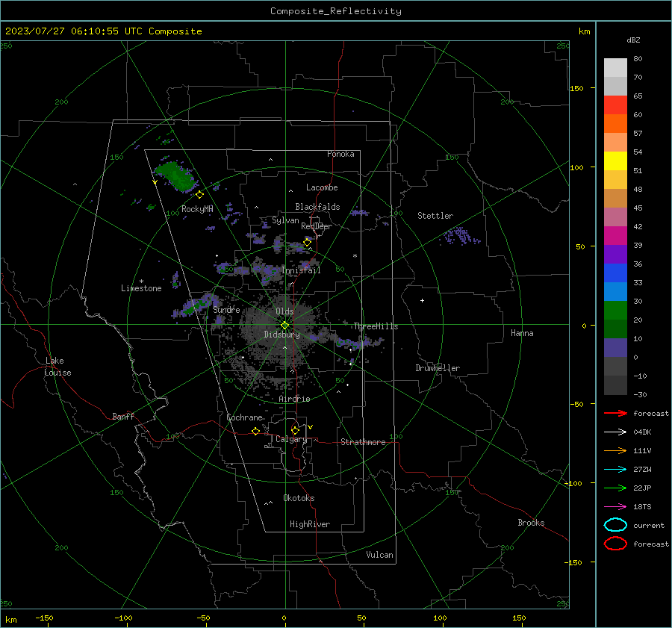
Task: Click the Lake Louise label
Action: tap(57, 367)
